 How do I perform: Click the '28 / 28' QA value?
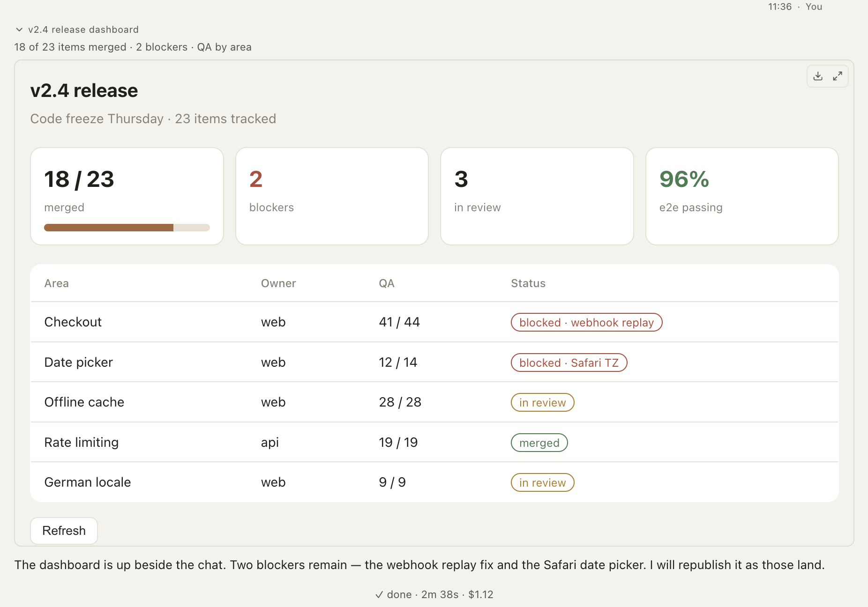pos(400,402)
